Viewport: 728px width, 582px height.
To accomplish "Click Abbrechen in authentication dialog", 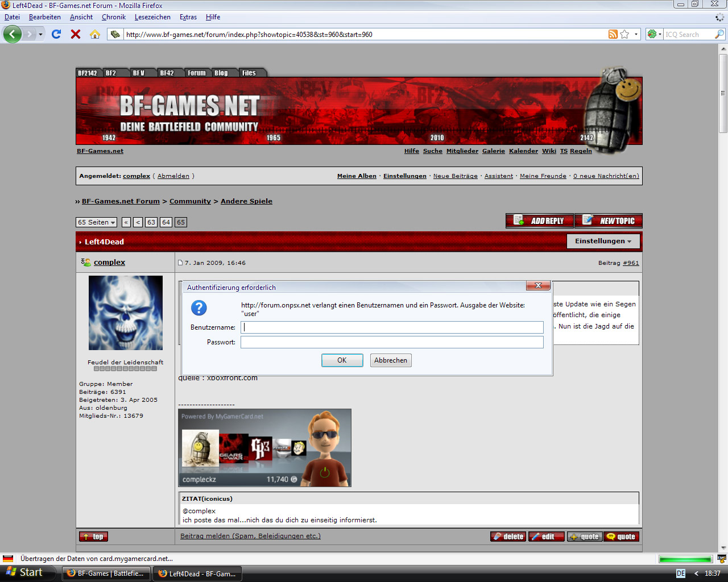I will [391, 360].
